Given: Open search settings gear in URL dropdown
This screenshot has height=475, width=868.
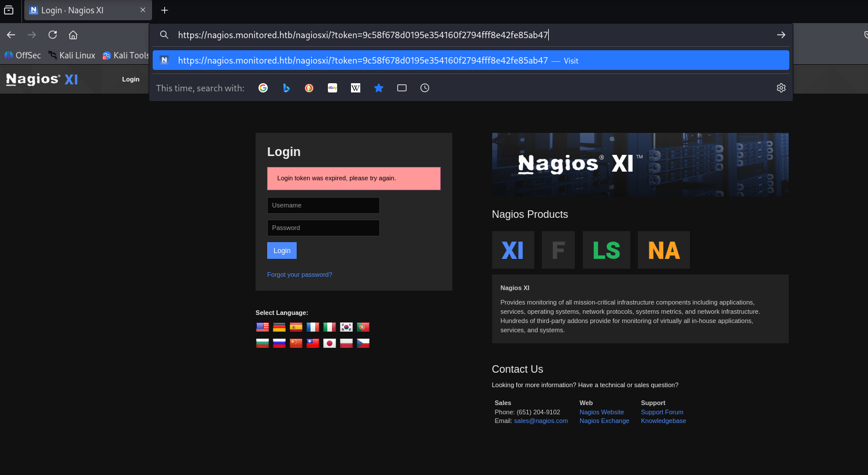Looking at the screenshot, I should point(781,88).
